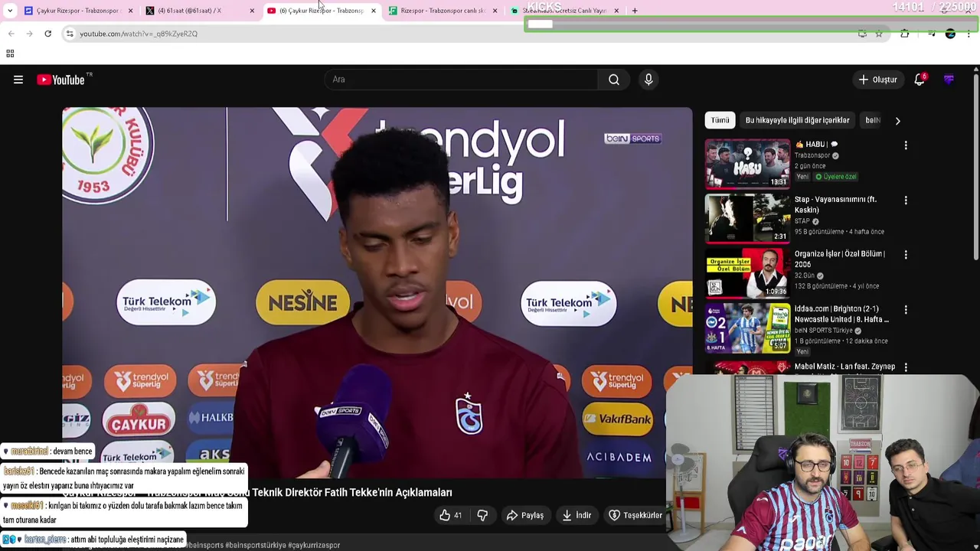Open Trabzonspor channel under HABU video
Screen dimensions: 980x551
(x=812, y=155)
